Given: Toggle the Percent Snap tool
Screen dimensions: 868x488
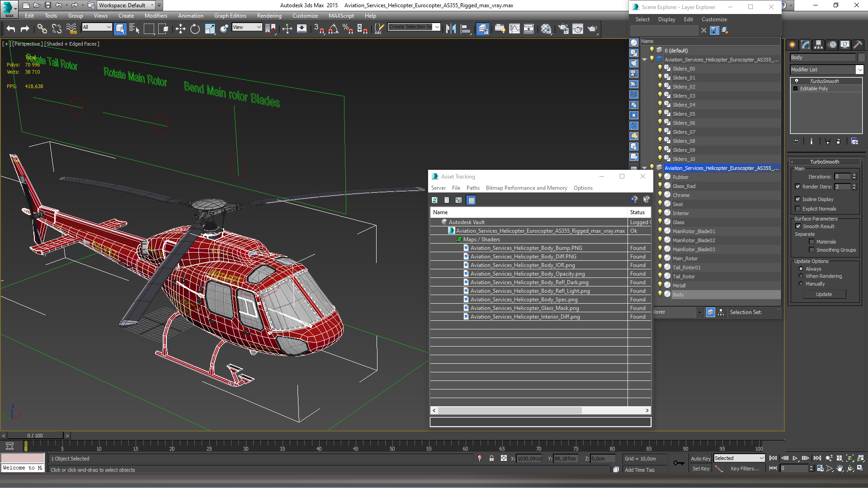Looking at the screenshot, I should pos(348,29).
